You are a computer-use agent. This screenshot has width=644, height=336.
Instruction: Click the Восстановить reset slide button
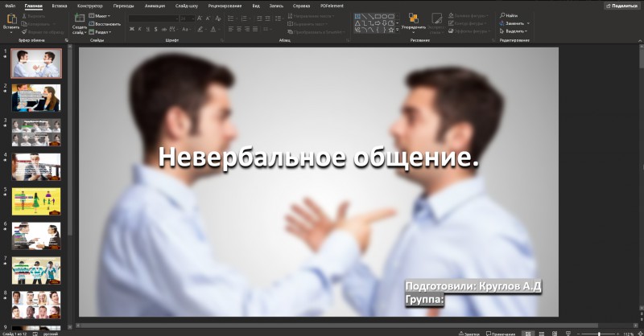(x=105, y=24)
